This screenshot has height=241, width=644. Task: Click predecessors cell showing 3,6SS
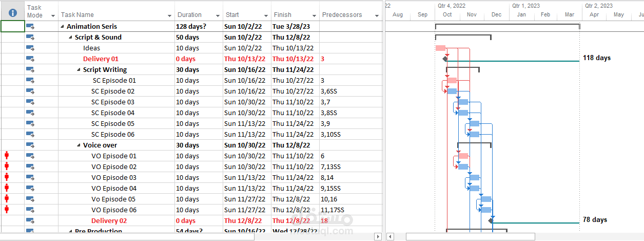coord(350,91)
